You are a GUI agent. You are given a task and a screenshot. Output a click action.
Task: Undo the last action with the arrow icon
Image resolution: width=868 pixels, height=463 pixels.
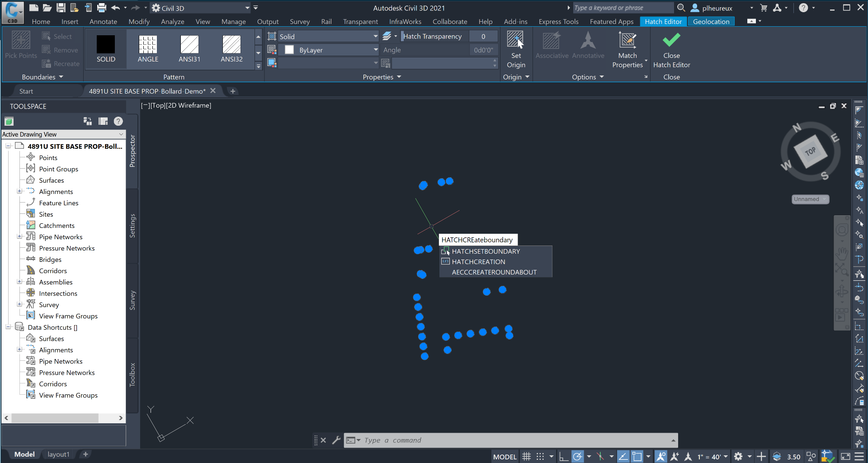(x=116, y=8)
